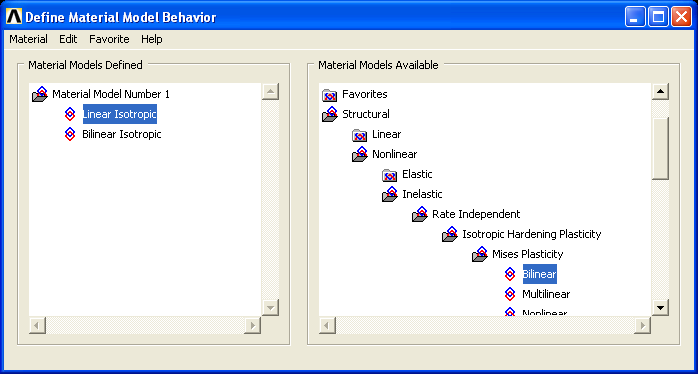Click the bottom Nonlinear model diamond icon

510,312
